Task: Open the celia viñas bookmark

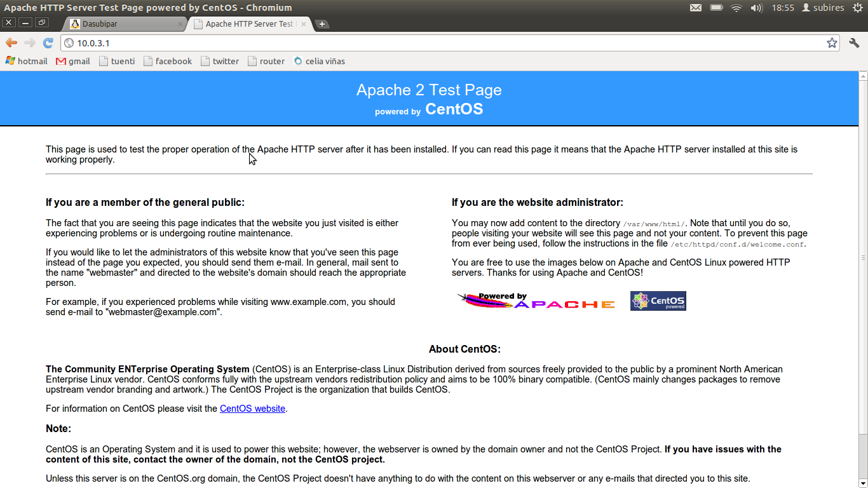Action: coord(320,61)
